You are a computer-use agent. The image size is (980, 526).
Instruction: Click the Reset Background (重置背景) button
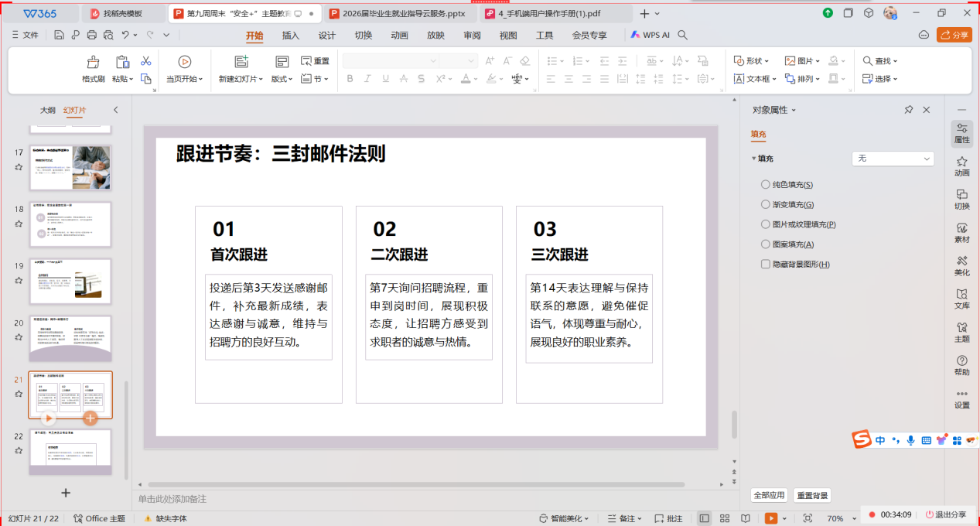point(812,495)
